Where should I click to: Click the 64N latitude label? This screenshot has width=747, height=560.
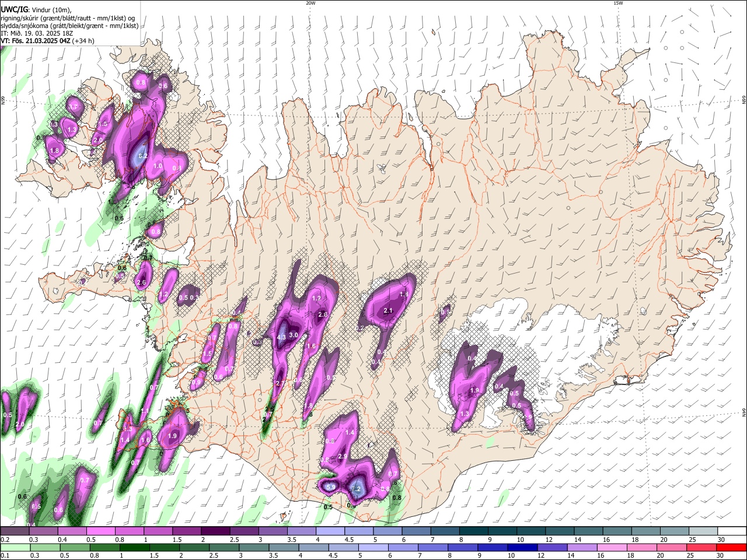744,412
